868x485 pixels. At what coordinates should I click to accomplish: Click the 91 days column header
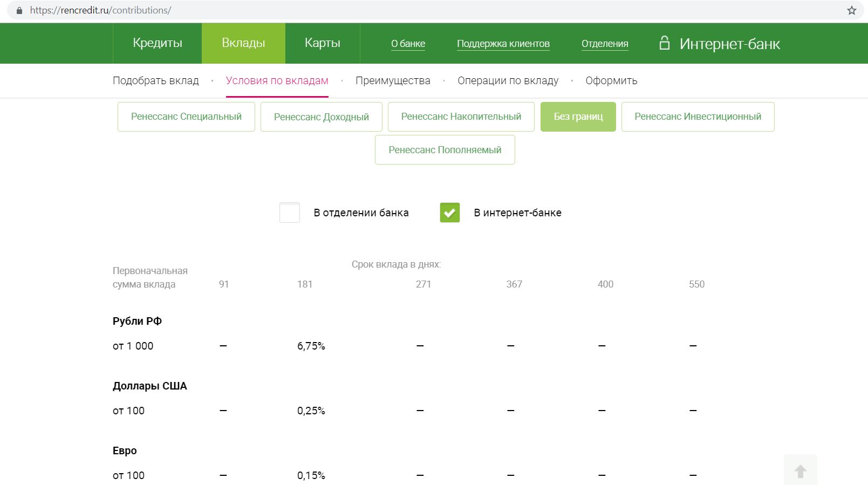tap(224, 284)
